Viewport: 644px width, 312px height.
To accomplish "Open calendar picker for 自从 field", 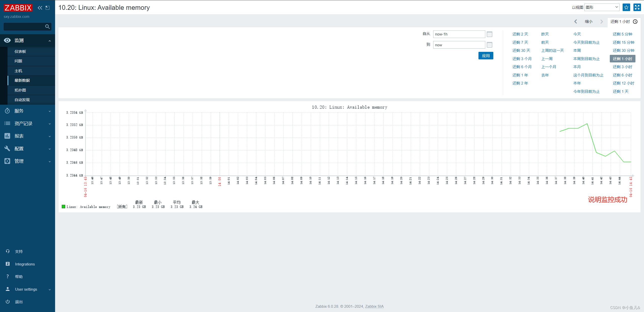I will click(489, 34).
